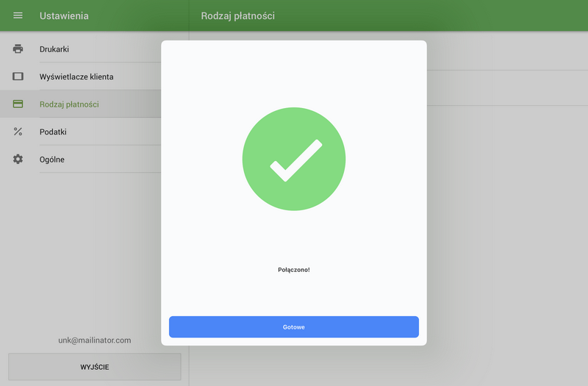The image size is (588, 386).
Task: Click the unk@mailinator.com account email
Action: click(x=94, y=340)
